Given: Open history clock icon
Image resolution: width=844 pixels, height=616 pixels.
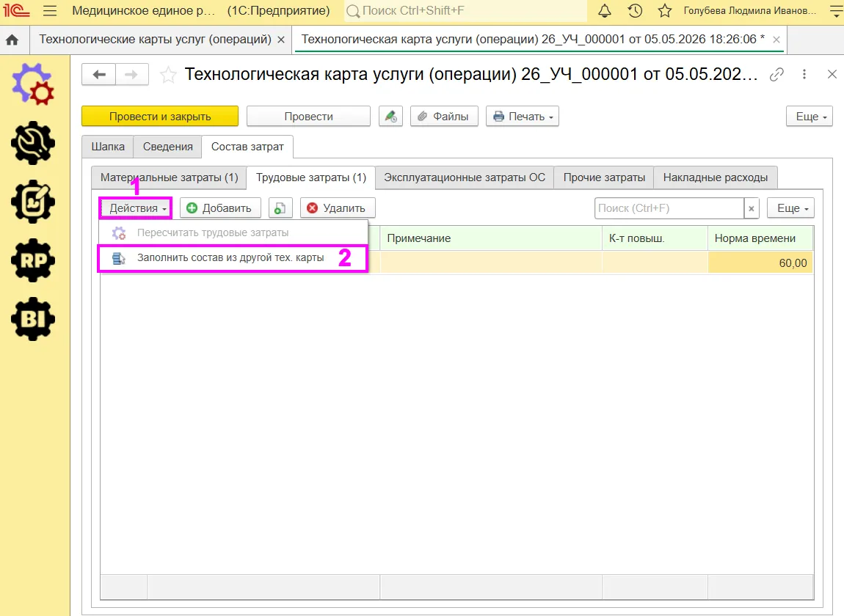Looking at the screenshot, I should 635,11.
